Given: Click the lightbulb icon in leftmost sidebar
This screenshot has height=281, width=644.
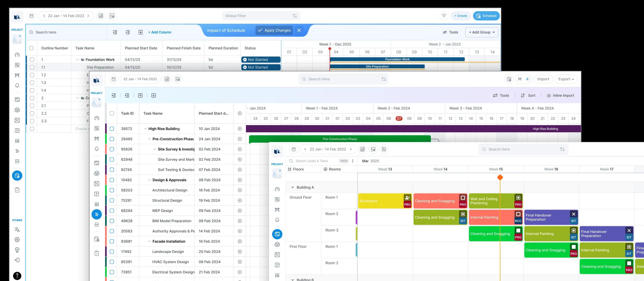Looking at the screenshot, I should [17, 250].
